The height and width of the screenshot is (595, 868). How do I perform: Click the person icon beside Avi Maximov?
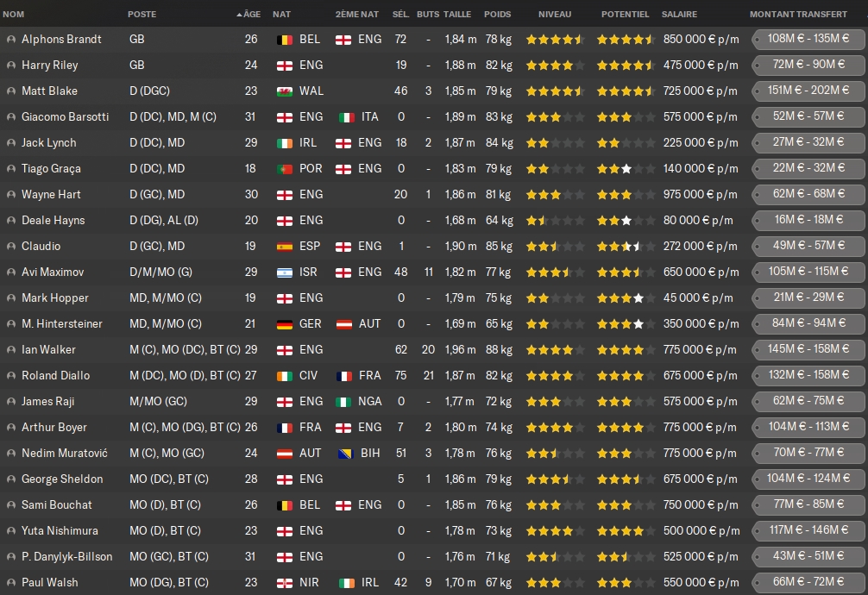[x=10, y=272]
